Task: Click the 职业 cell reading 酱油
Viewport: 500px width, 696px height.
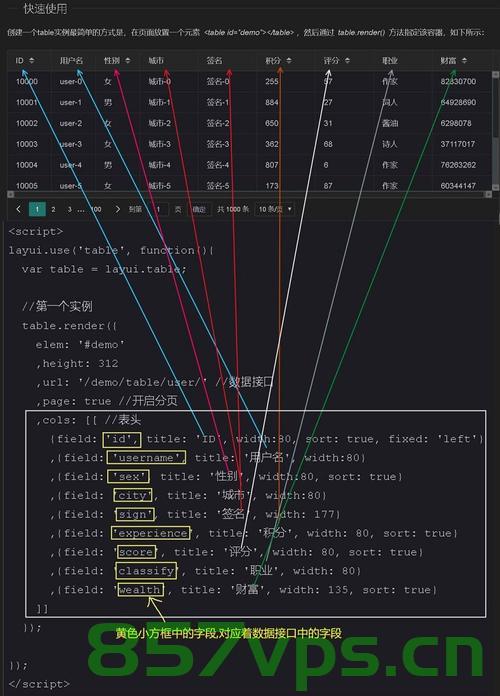Action: 390,123
